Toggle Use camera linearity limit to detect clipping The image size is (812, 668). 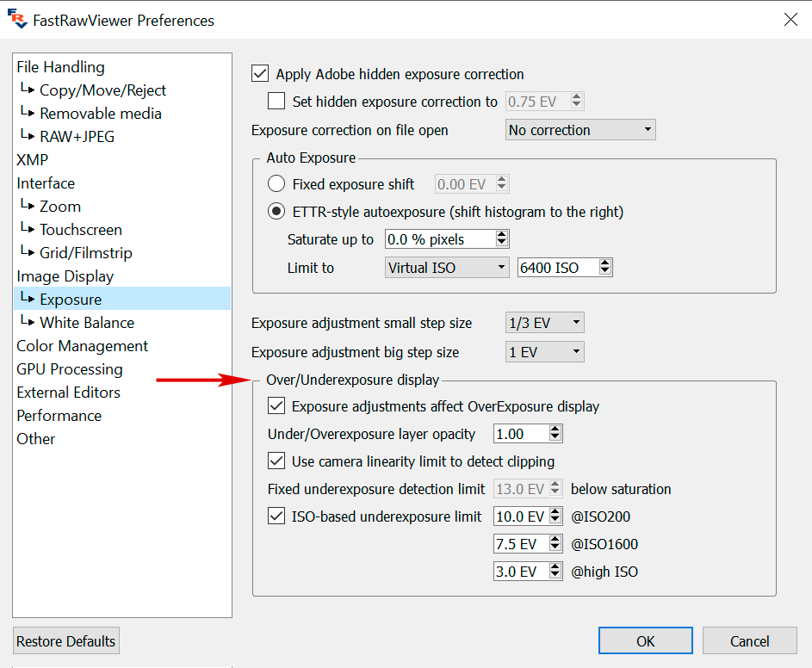(x=276, y=461)
